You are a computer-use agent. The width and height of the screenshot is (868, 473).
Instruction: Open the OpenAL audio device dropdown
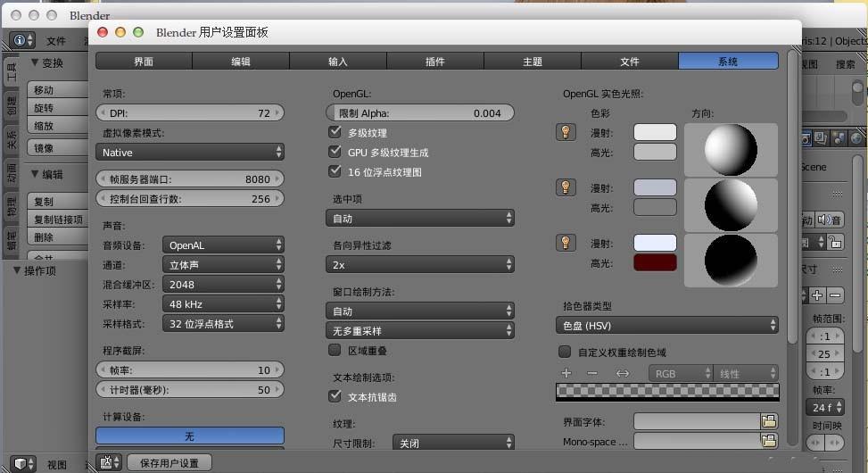[223, 245]
